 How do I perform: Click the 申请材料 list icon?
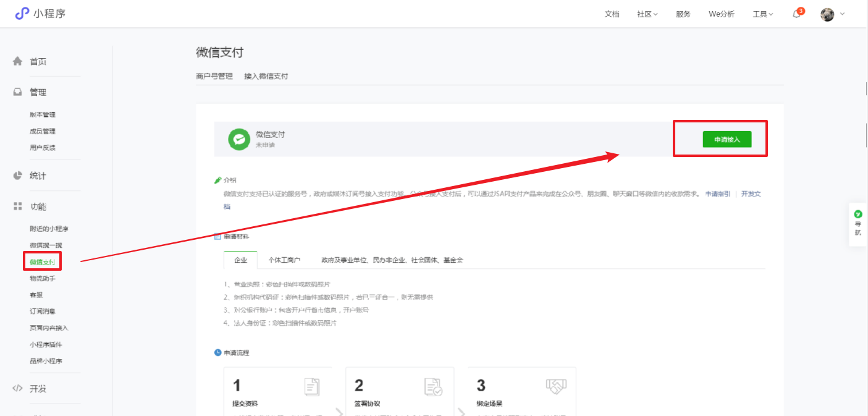click(x=217, y=236)
